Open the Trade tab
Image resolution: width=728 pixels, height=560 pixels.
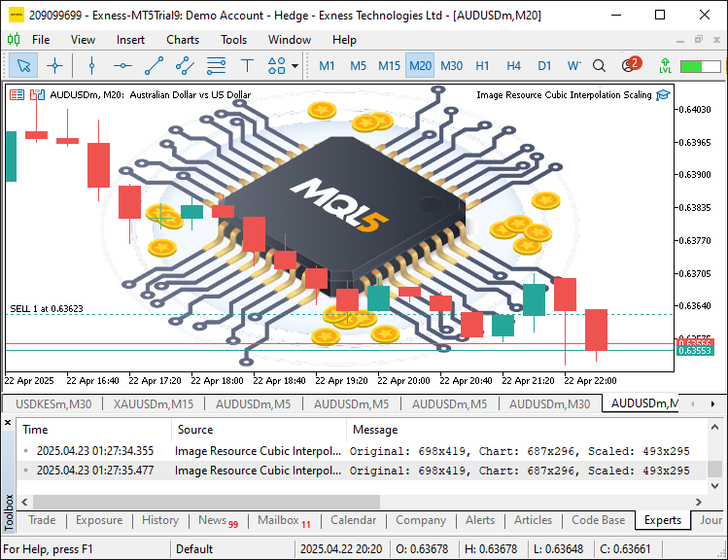42,520
